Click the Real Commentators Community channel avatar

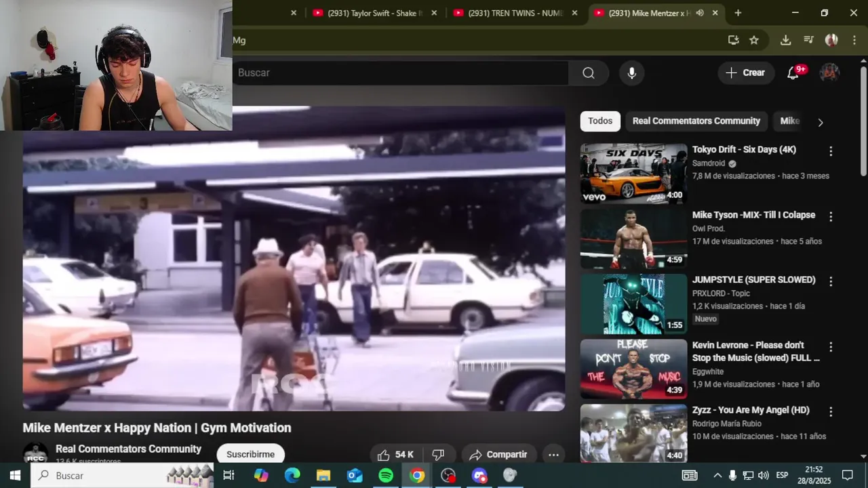click(36, 453)
